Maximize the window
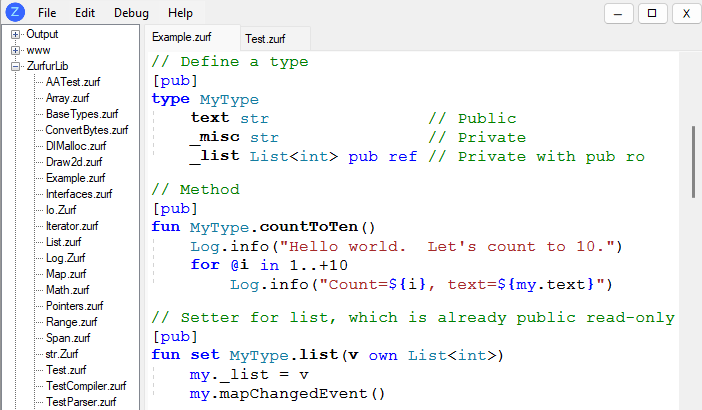Screen dimensions: 702x410 [652, 13]
